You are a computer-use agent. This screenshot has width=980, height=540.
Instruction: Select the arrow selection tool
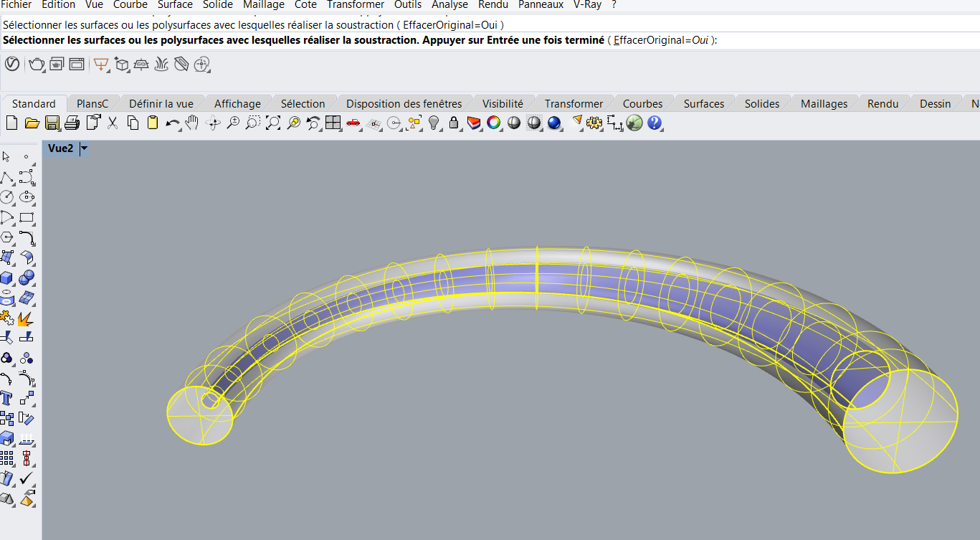6,157
